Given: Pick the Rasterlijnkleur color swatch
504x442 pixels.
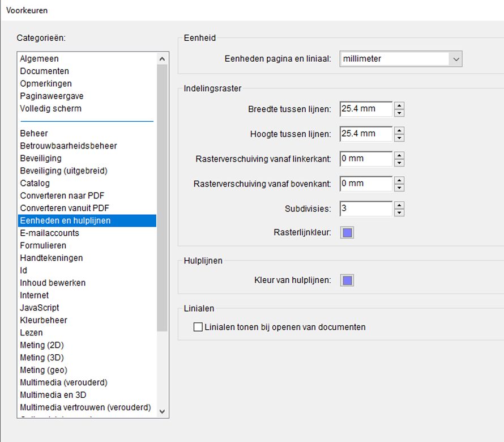Looking at the screenshot, I should (347, 233).
